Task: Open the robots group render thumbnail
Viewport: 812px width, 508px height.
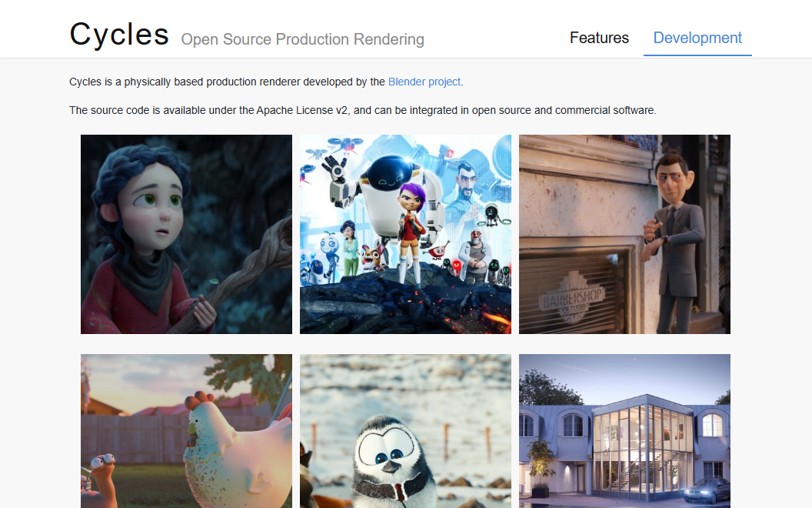Action: (x=405, y=234)
